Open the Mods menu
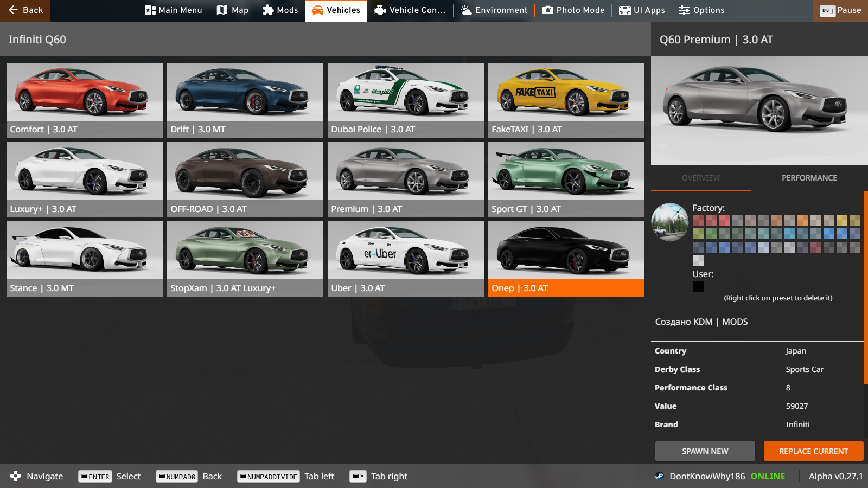Viewport: 868px width, 488px height. tap(280, 10)
